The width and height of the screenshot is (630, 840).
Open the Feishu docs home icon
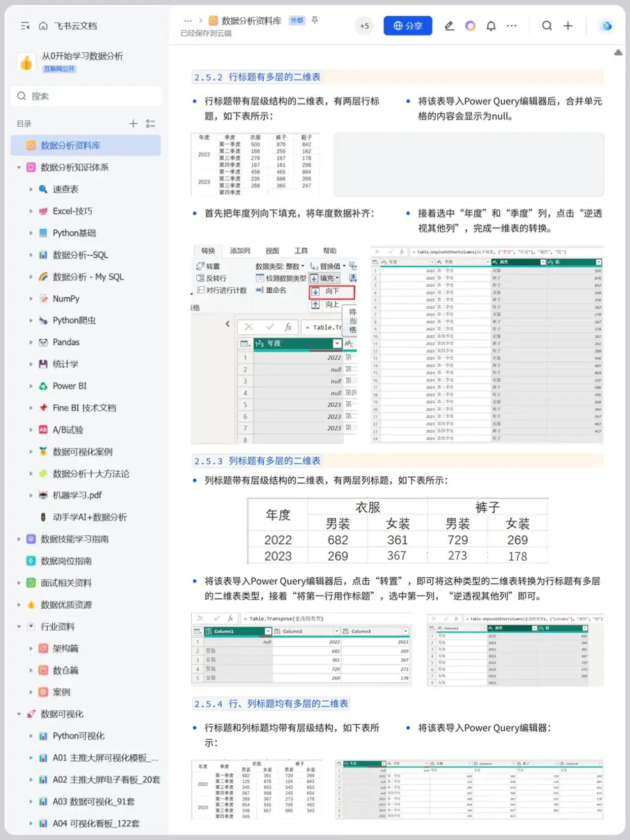point(43,26)
